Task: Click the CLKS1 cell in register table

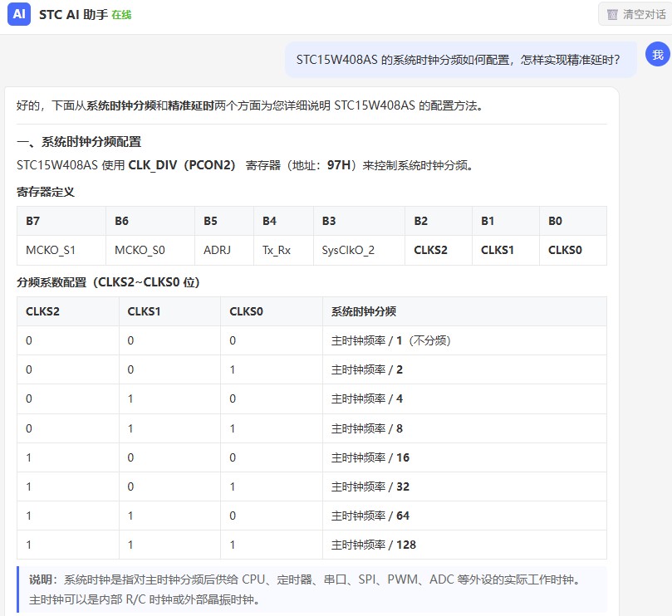Action: (x=506, y=250)
